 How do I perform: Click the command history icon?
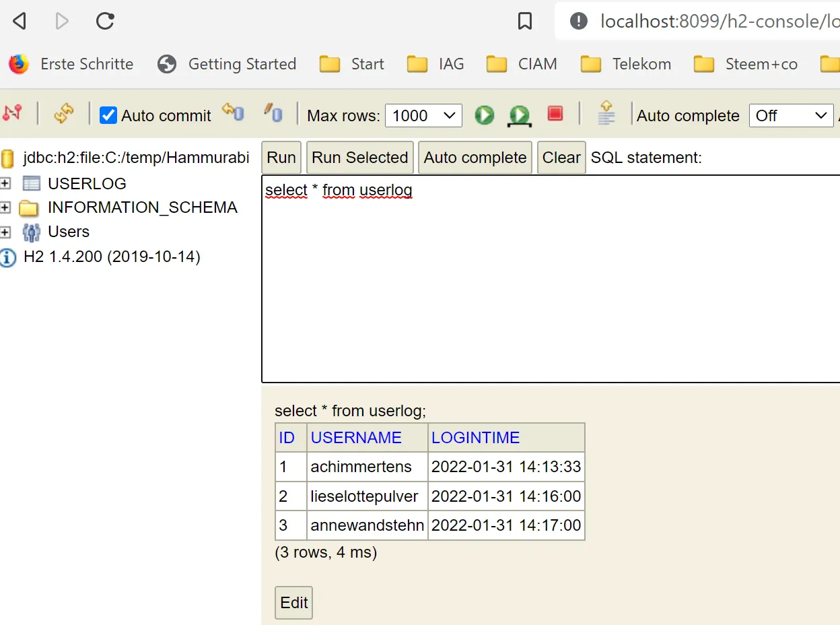606,112
